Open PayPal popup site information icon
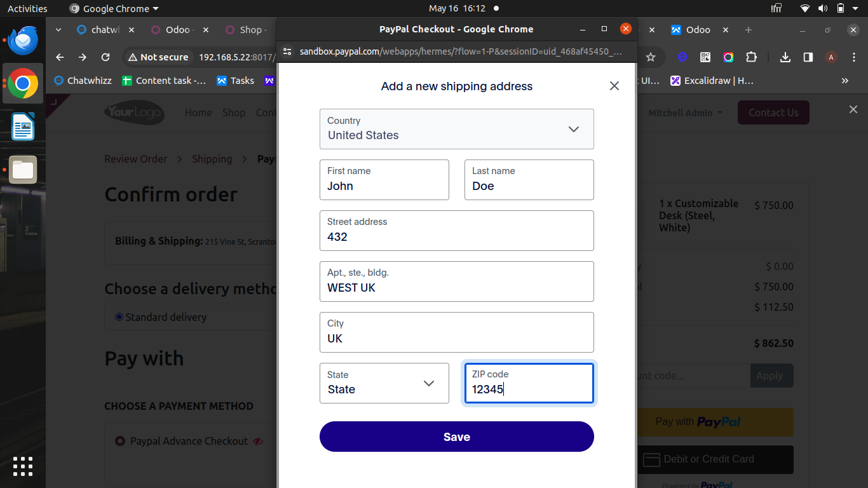 click(x=287, y=51)
